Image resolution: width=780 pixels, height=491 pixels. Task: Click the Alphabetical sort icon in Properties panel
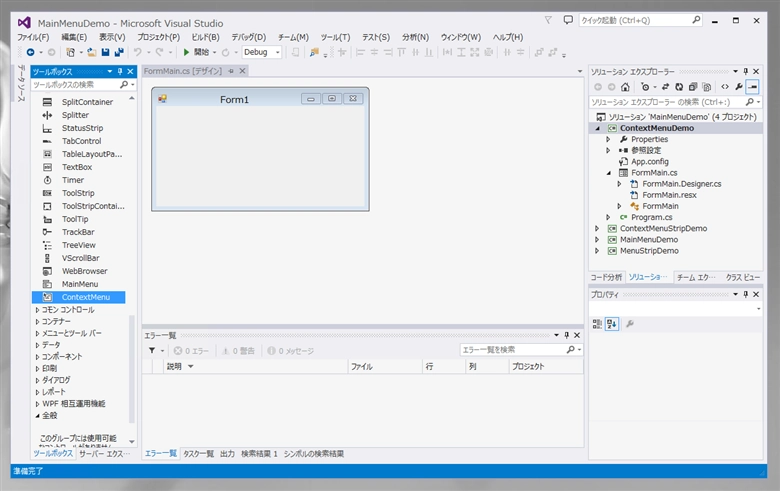coord(612,324)
